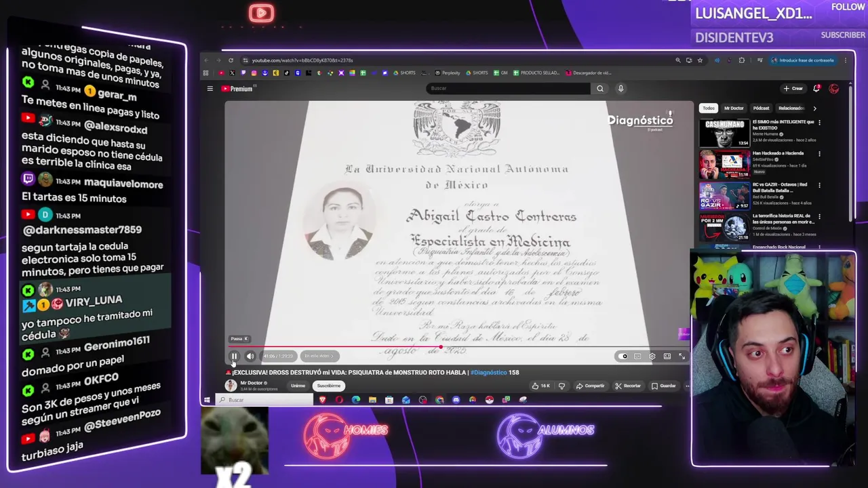Toggle subtitles in the video player

[637, 356]
